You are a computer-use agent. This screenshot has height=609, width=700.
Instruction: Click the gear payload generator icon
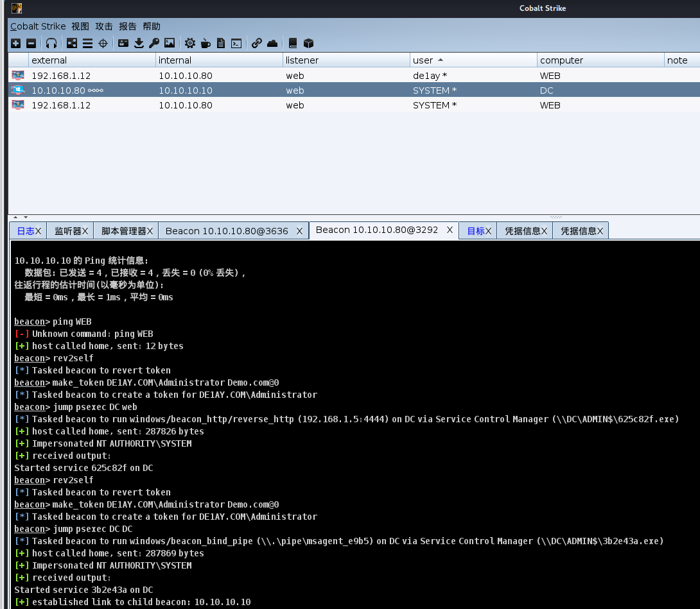[190, 43]
